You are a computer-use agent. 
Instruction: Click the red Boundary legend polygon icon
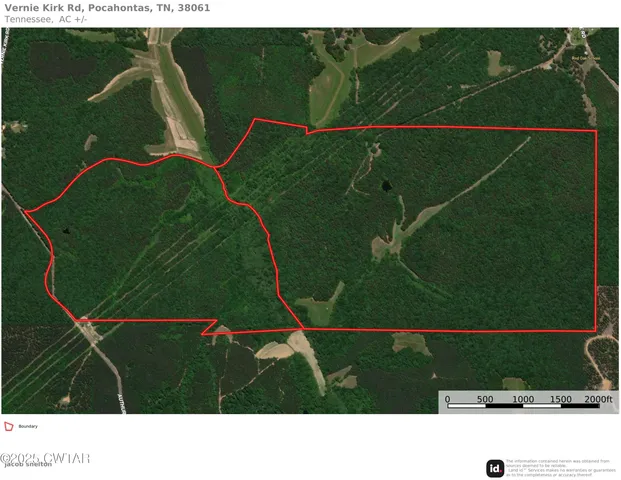[9, 426]
